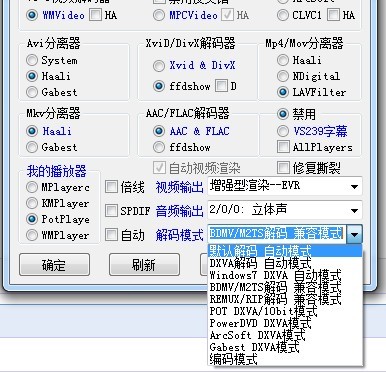Choose REMUX/RIP解码 兼容模式 option

(x=285, y=299)
